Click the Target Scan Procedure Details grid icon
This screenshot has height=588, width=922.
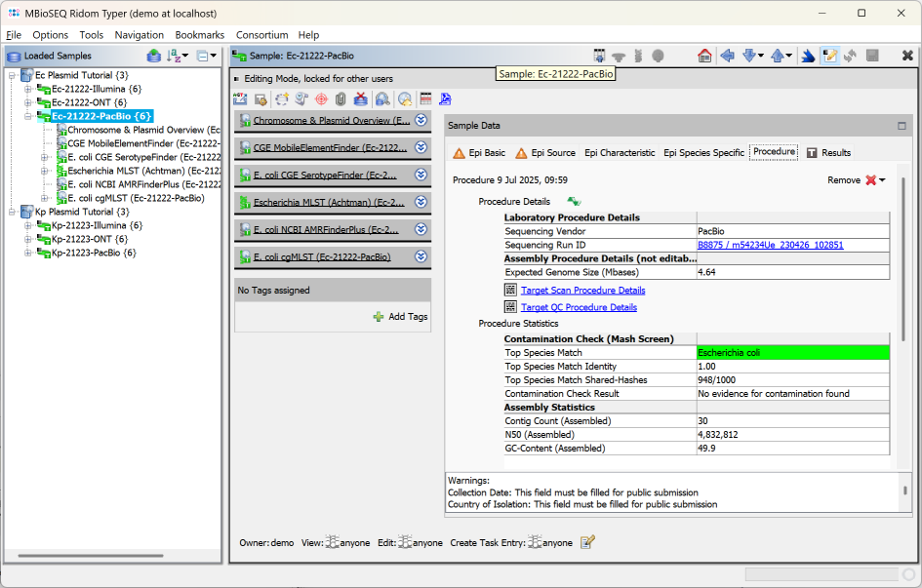coord(510,291)
